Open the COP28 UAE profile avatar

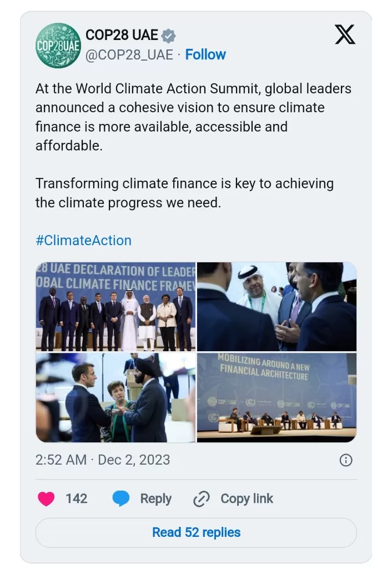coord(58,46)
